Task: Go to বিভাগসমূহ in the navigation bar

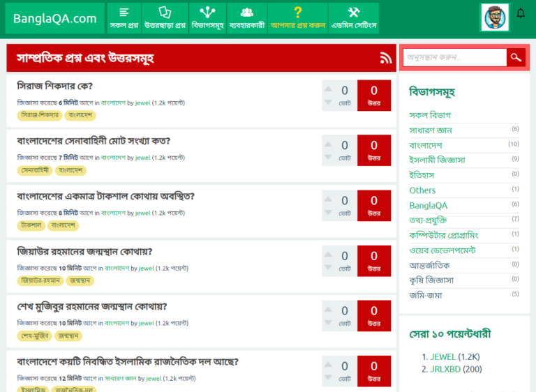Action: pos(207,18)
